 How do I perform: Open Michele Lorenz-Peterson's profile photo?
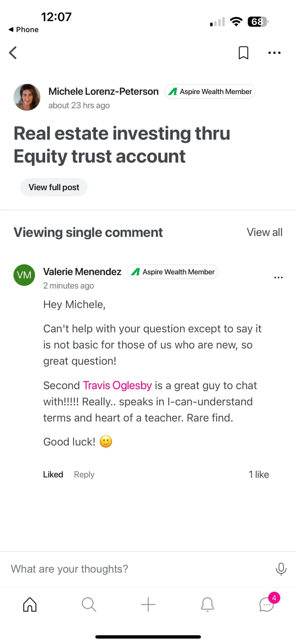pos(27,97)
